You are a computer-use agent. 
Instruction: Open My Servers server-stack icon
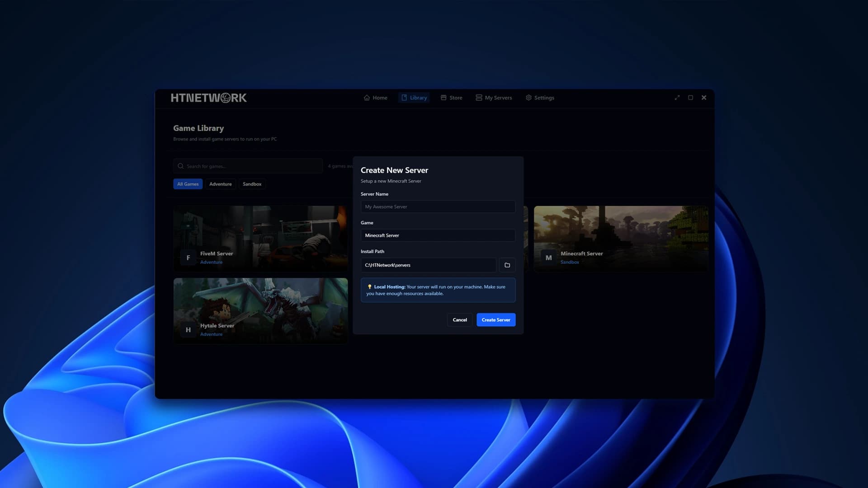[x=478, y=98]
